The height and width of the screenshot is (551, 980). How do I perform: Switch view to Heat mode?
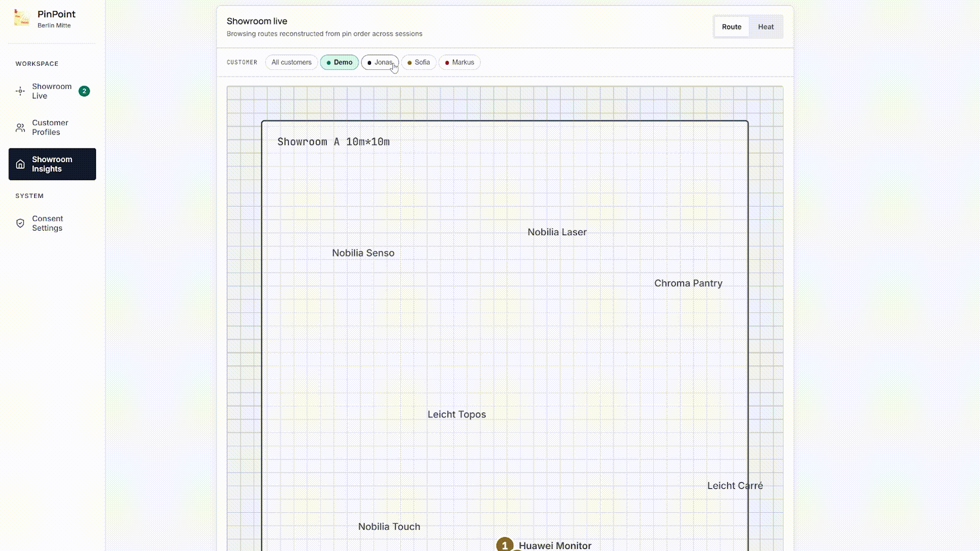[766, 27]
